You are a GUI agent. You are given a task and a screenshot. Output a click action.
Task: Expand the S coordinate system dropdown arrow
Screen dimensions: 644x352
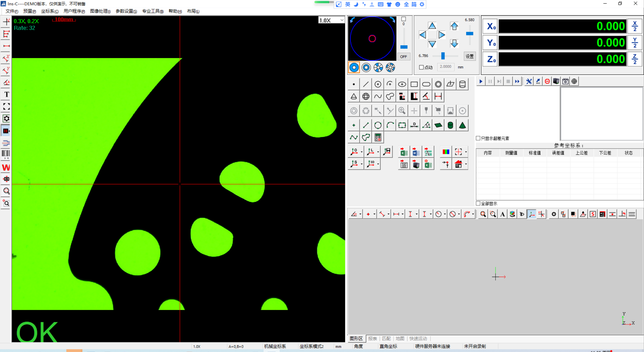click(x=362, y=164)
